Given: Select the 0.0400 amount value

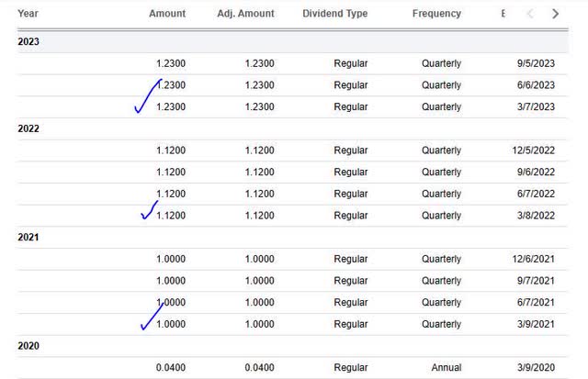Looking at the screenshot, I should click(x=171, y=367).
